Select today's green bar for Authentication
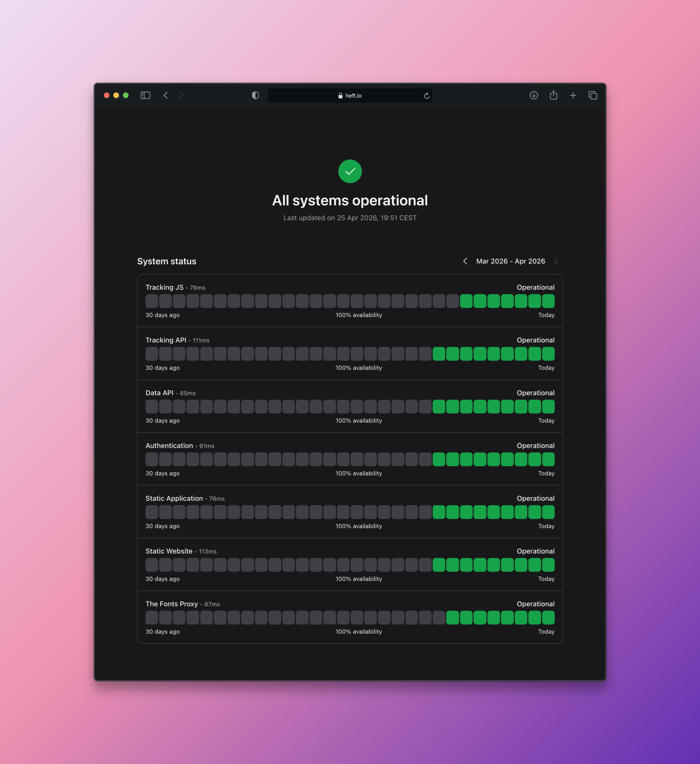Viewport: 700px width, 764px height. (548, 459)
